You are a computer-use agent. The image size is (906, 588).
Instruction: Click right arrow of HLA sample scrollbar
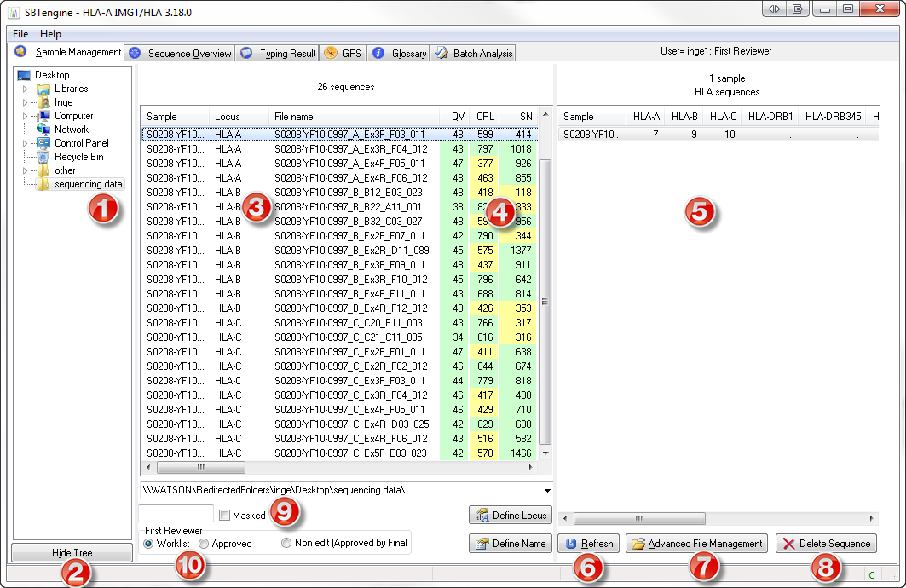(871, 518)
